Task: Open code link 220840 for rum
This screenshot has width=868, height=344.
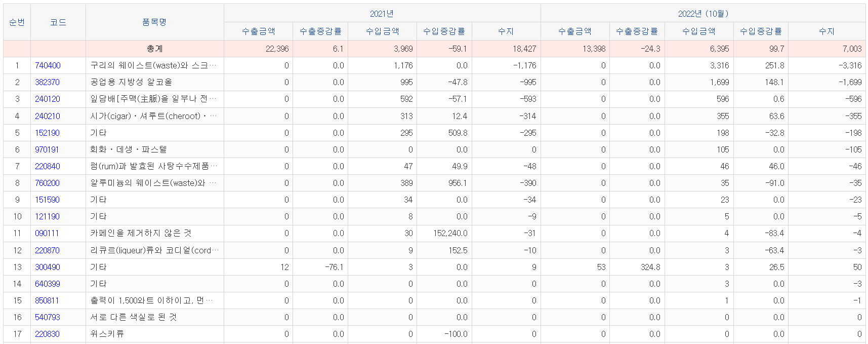Action: (48, 166)
